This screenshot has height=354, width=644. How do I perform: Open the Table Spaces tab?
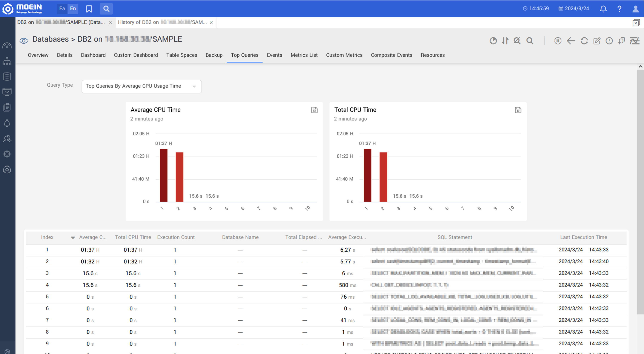pyautogui.click(x=182, y=55)
